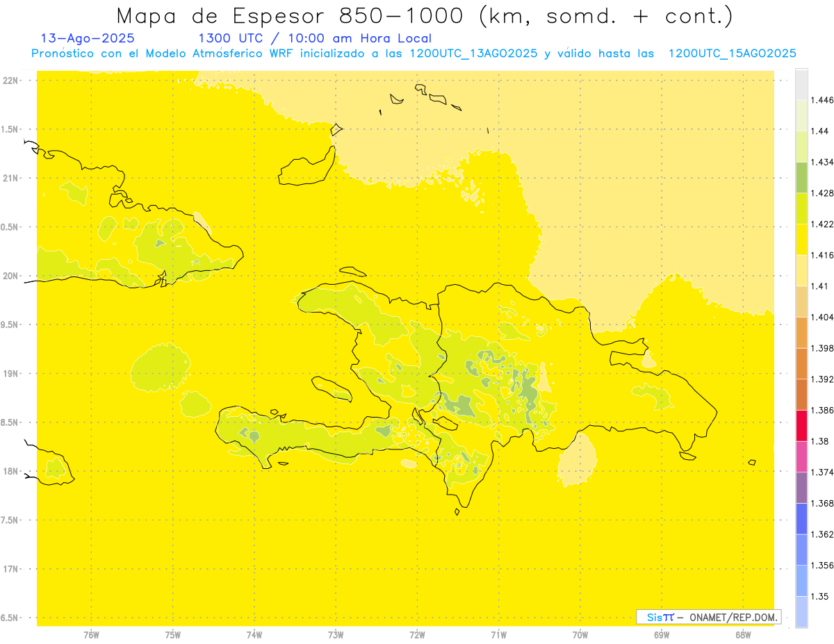Click the '18N' latitude label
Image resolution: width=834 pixels, height=644 pixels.
11,471
